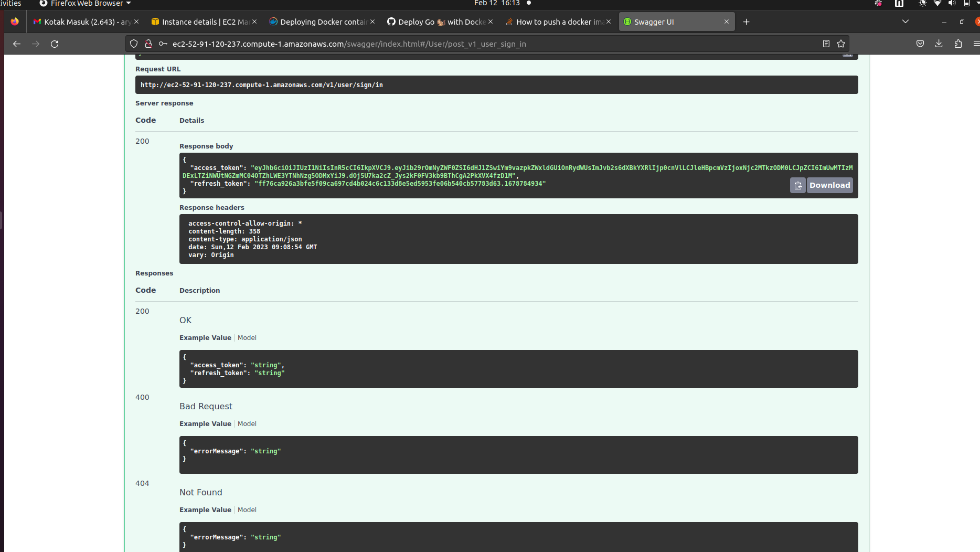This screenshot has width=980, height=552.
Task: Show Model for 404 Not Found
Action: click(247, 510)
